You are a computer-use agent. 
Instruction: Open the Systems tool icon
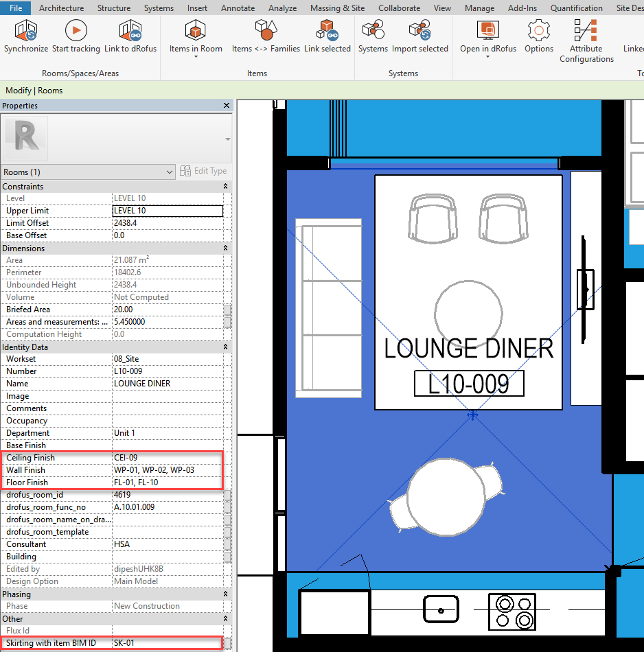tap(373, 32)
